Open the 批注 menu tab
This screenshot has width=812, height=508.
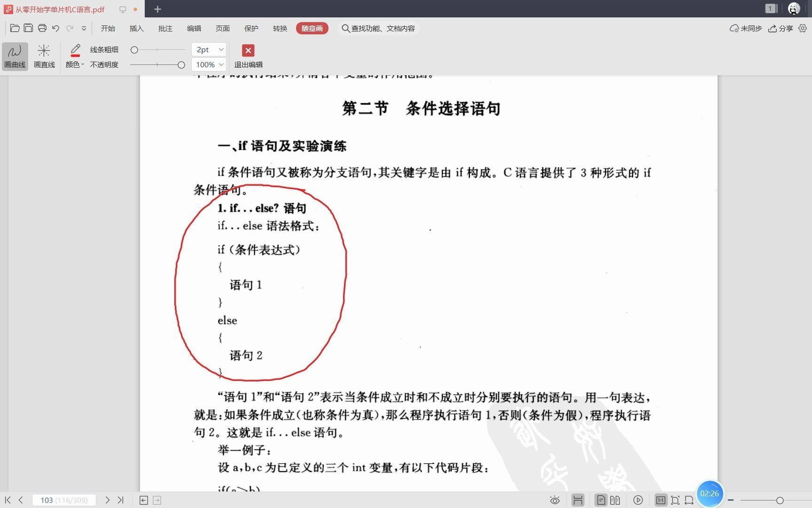(165, 28)
